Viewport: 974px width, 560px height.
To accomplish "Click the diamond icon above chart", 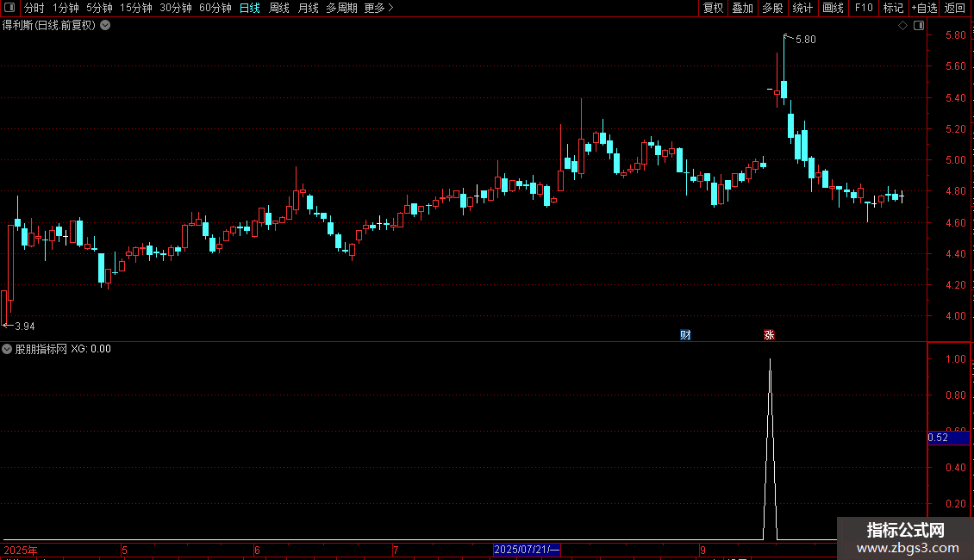I will click(x=903, y=26).
